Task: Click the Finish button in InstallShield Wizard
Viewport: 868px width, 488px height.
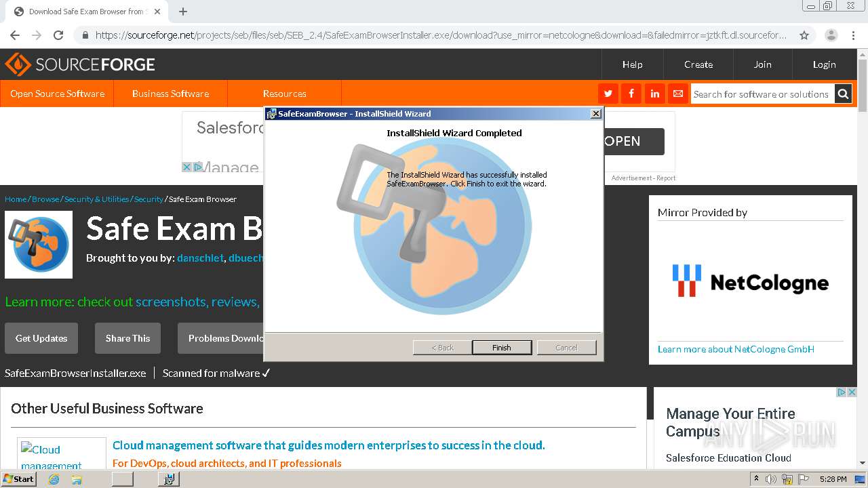Action: (502, 348)
